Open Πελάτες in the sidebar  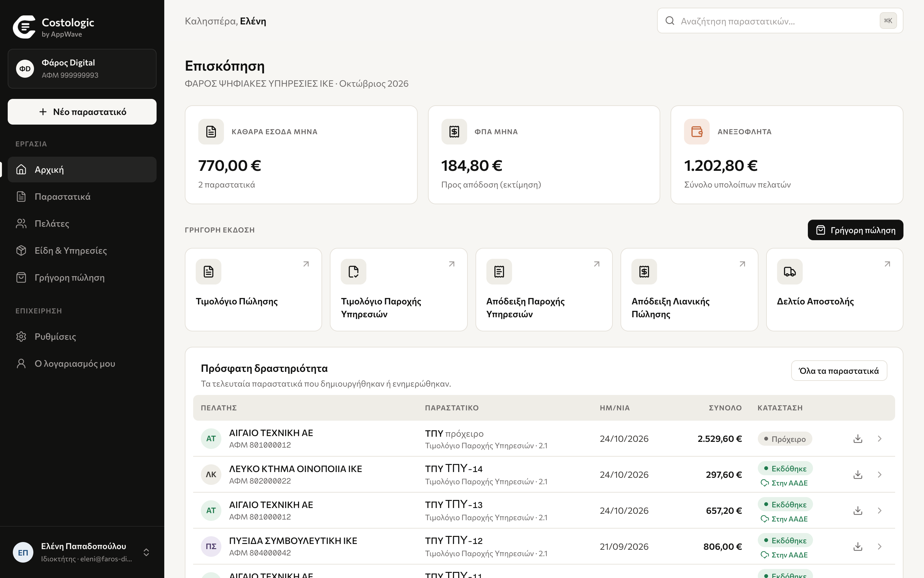pos(82,223)
